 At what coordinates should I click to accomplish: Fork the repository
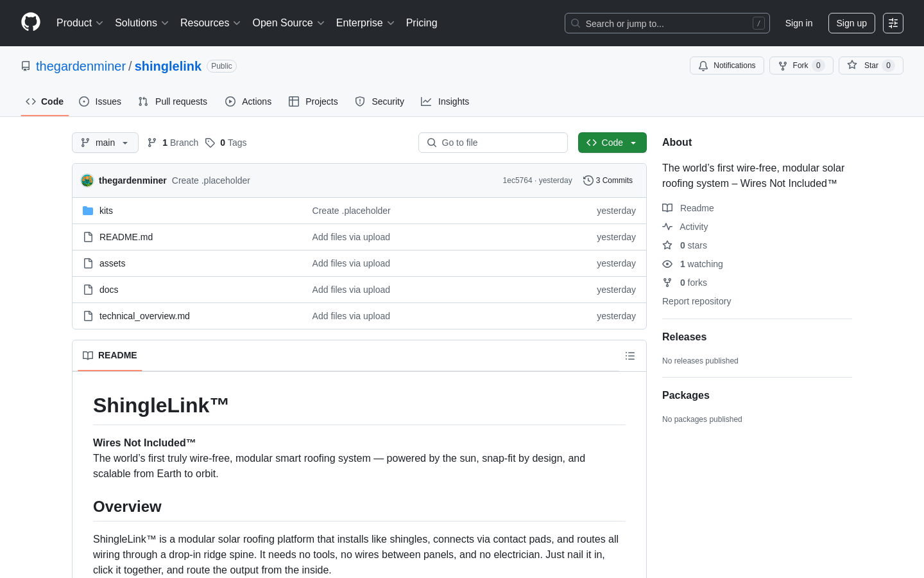point(801,66)
